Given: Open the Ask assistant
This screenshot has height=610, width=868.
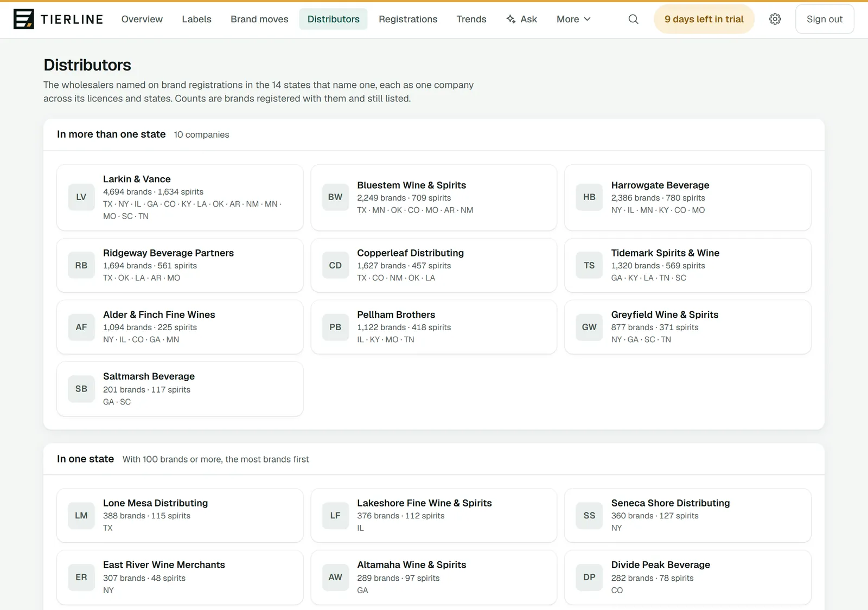Looking at the screenshot, I should point(521,19).
